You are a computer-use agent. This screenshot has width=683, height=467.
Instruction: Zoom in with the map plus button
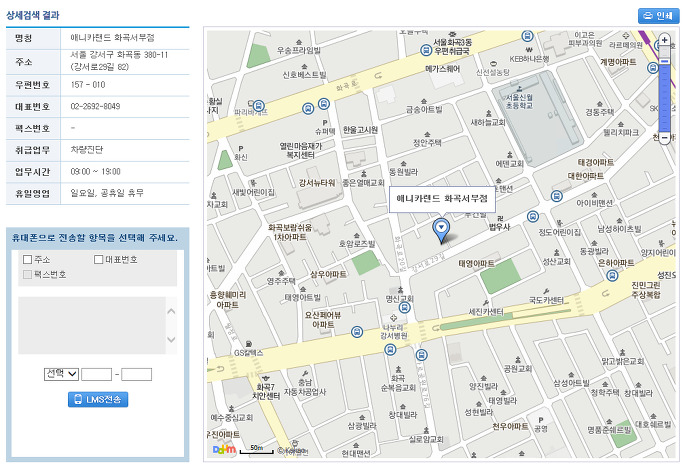[x=664, y=40]
